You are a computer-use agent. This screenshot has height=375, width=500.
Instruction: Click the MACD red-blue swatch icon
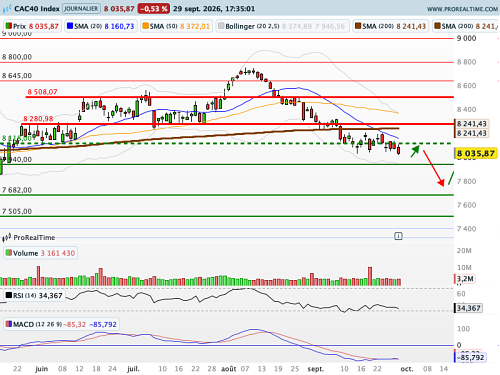pyautogui.click(x=9, y=324)
